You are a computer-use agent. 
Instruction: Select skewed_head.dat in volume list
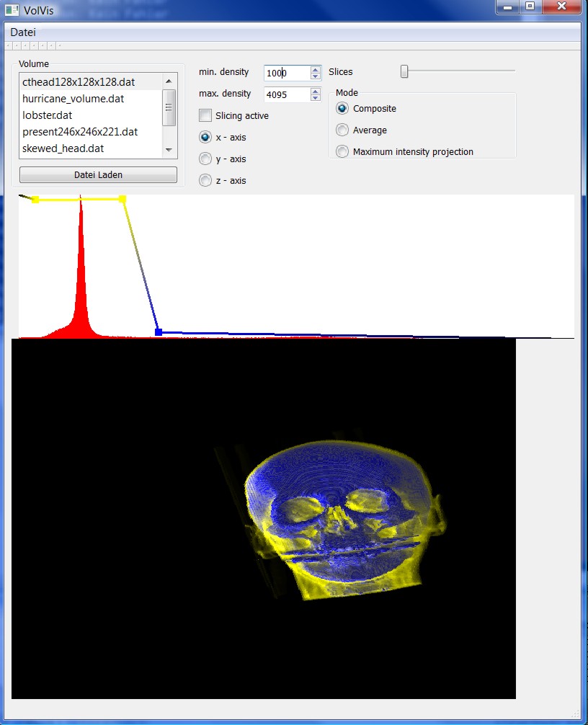coord(91,148)
